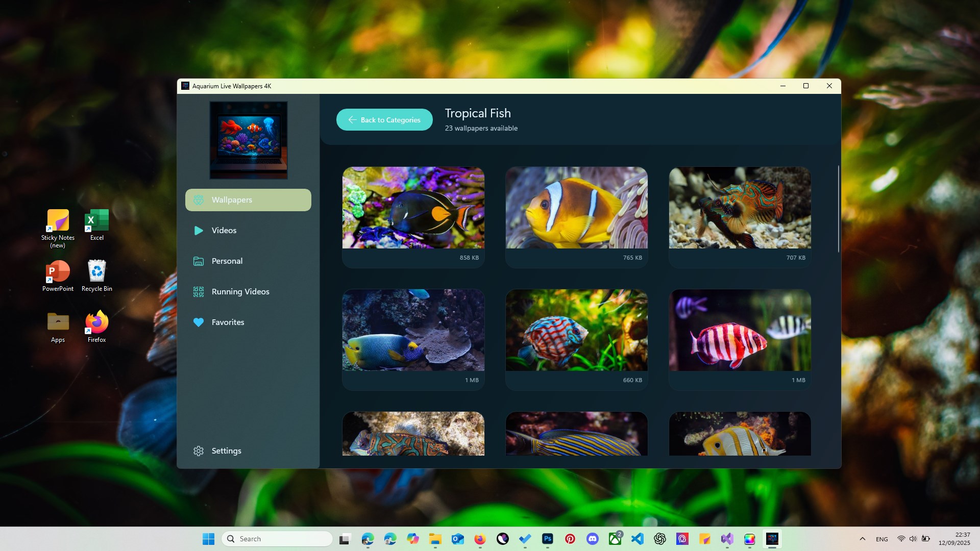Click the Running Videos grid icon
Image resolution: width=980 pixels, height=551 pixels.
[199, 291]
